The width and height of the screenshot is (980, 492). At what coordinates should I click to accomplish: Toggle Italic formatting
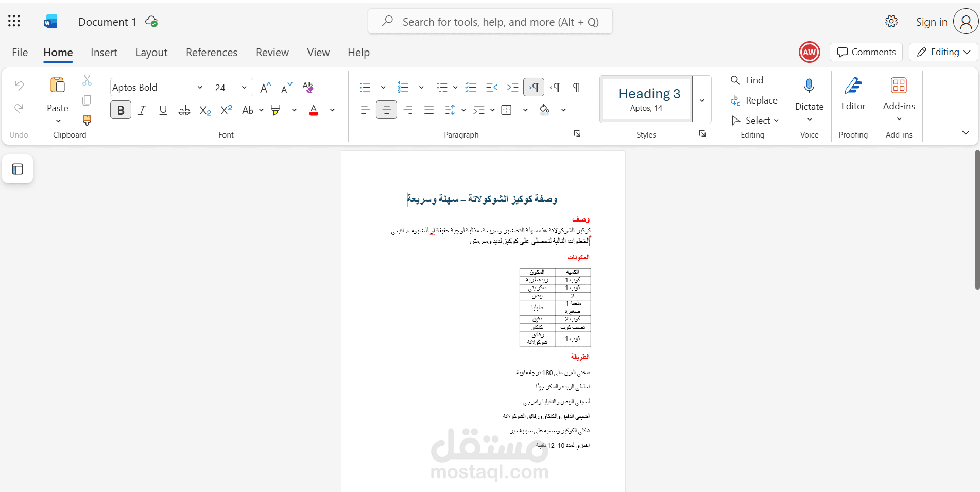142,110
